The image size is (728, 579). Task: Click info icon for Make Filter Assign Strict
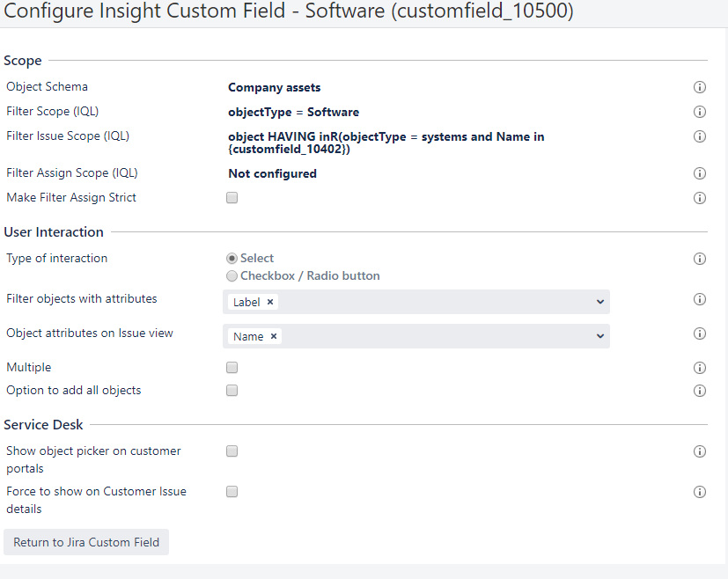699,198
